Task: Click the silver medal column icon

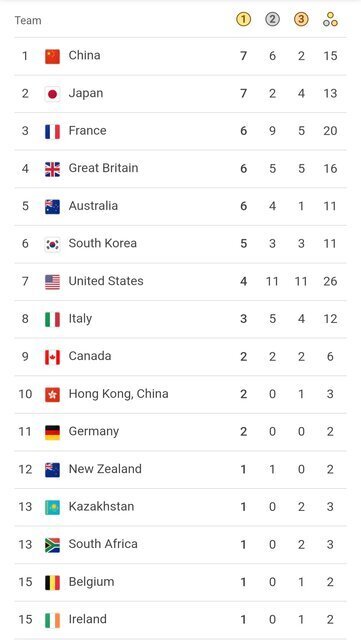Action: click(272, 19)
